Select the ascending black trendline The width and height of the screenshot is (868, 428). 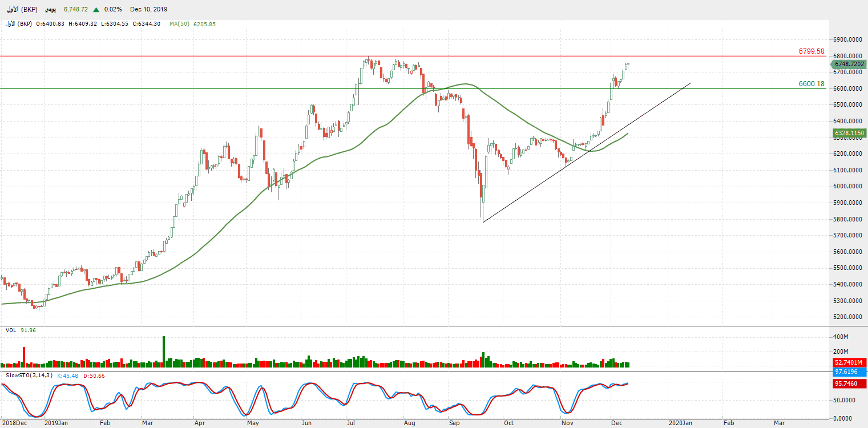[x=587, y=152]
